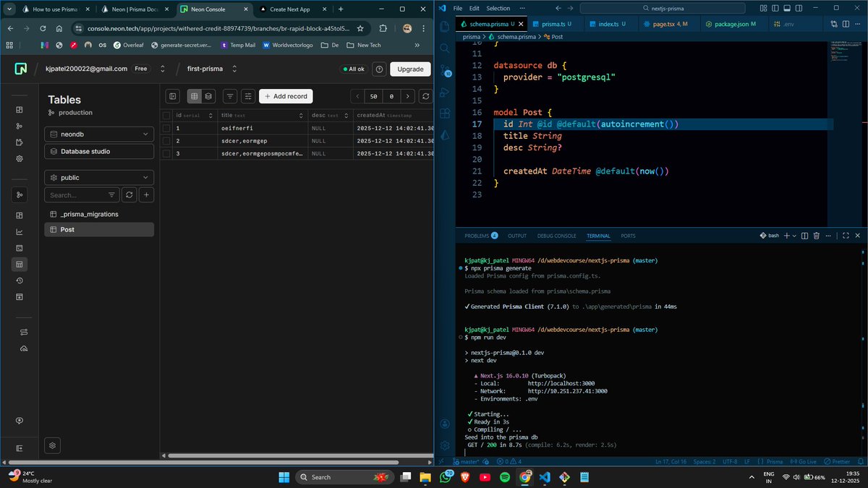Tick the select-all checkbox in table header

pos(166,116)
